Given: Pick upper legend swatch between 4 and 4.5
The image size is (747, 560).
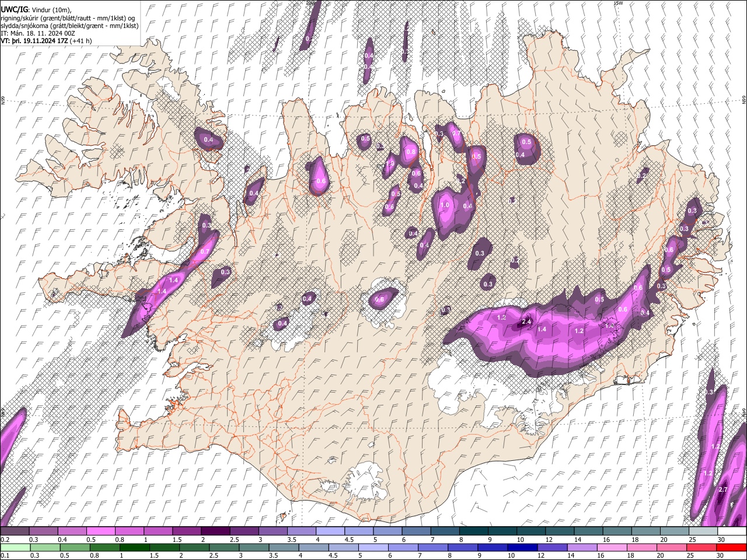Looking at the screenshot, I should 330,531.
